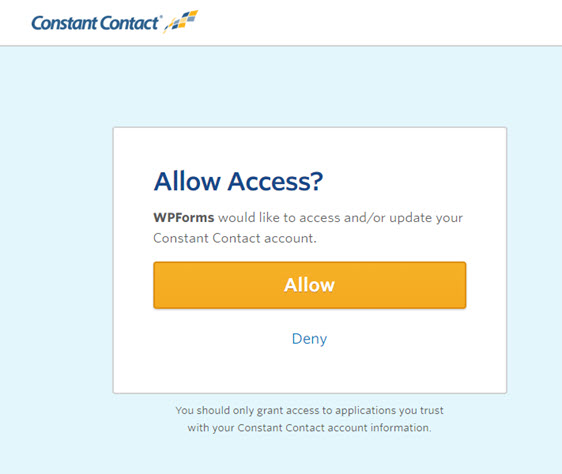Click the word Constant in the logo

(65, 23)
